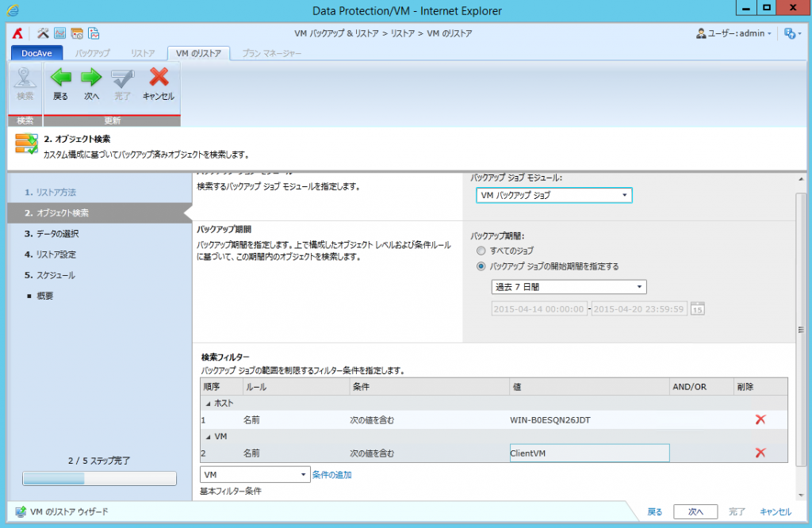Click the 条件 column header
Image resolution: width=812 pixels, height=528 pixels.
(x=429, y=387)
